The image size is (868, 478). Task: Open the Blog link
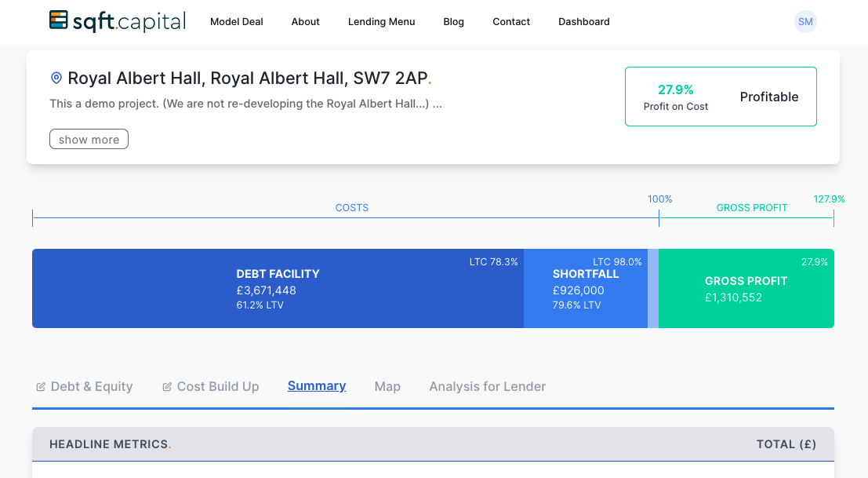(453, 22)
